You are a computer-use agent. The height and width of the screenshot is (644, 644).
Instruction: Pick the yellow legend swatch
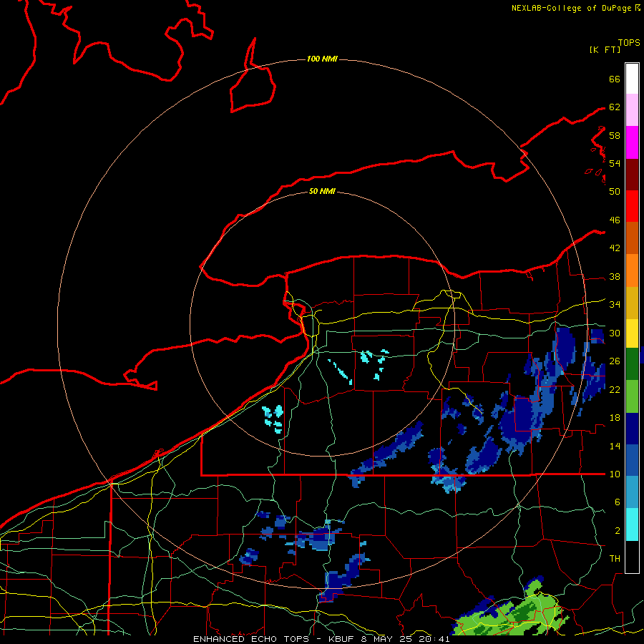(x=632, y=333)
